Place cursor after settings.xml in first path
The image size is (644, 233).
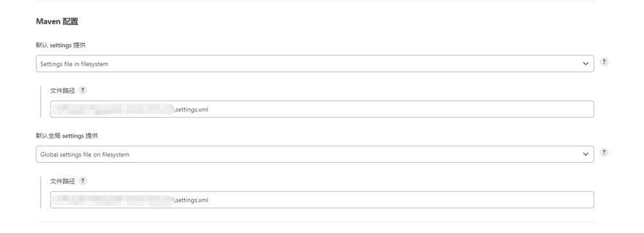coord(209,109)
